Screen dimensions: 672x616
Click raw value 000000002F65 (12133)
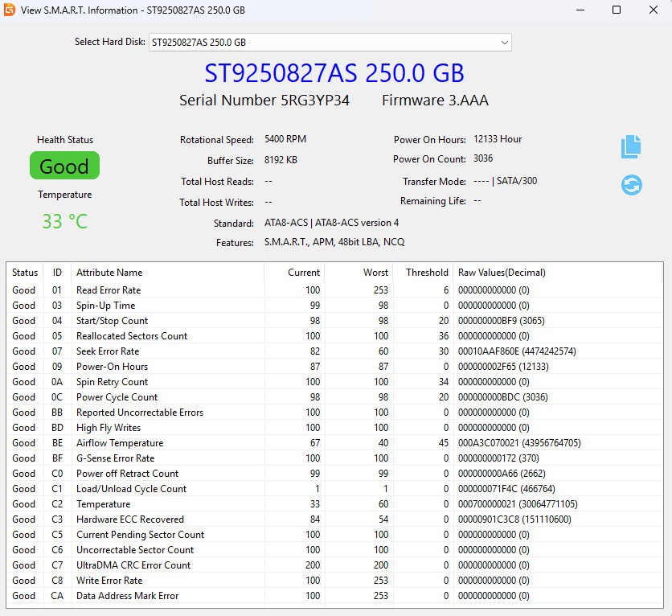pos(503,367)
